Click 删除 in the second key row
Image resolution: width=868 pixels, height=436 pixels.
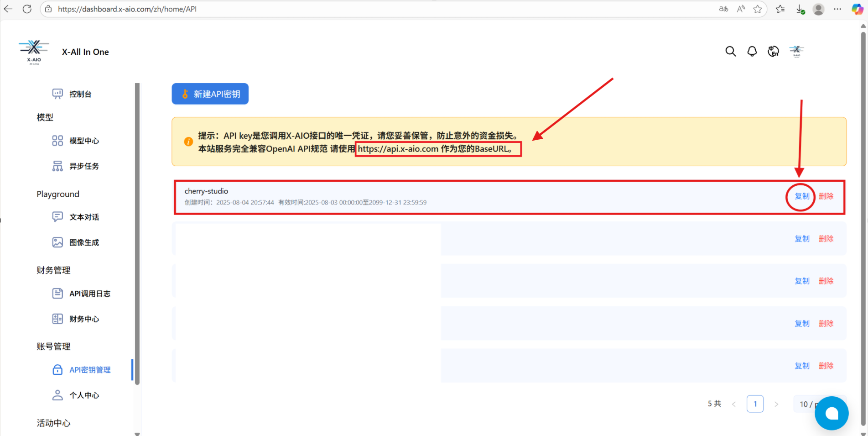tap(826, 239)
